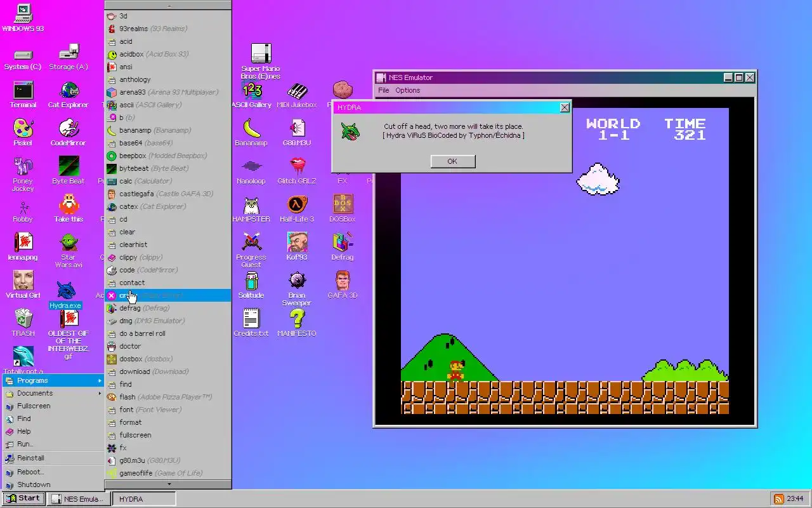
Task: Select Run... from Start menu
Action: [x=53, y=444]
